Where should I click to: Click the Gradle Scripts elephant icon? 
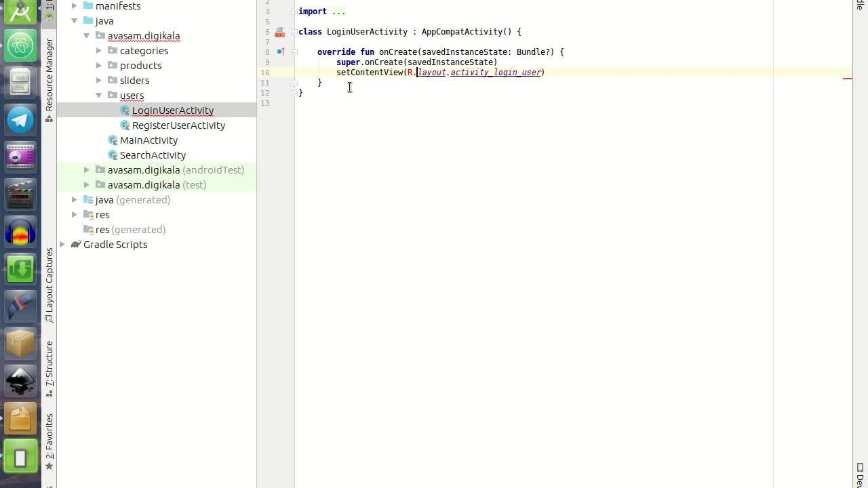pyautogui.click(x=75, y=245)
